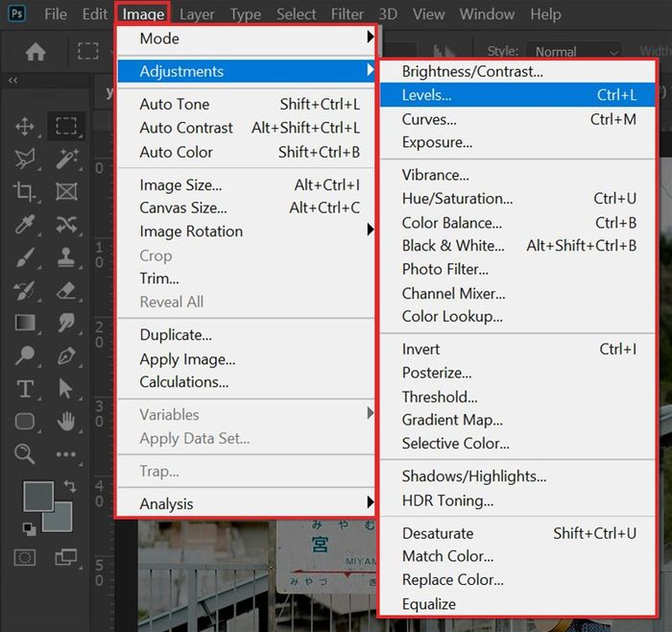Select the Dodge tool
The width and height of the screenshot is (672, 632).
(25, 355)
